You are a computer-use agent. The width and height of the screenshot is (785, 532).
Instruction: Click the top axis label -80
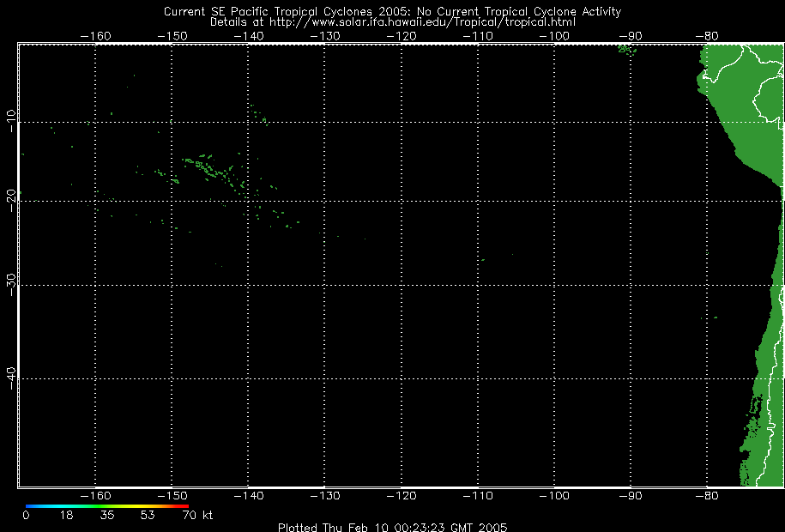(707, 36)
